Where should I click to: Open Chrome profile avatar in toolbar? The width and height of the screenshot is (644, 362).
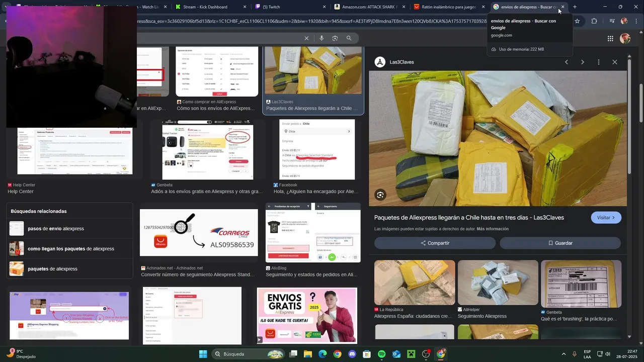click(x=624, y=21)
